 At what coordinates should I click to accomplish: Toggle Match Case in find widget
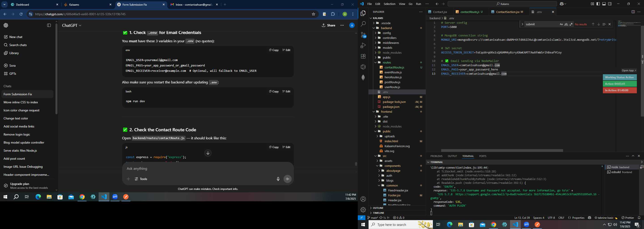point(561,24)
